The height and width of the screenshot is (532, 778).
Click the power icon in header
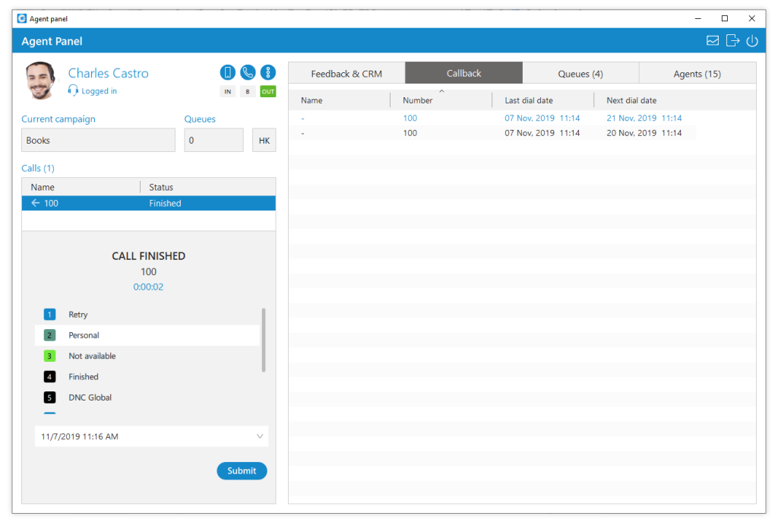tap(752, 41)
